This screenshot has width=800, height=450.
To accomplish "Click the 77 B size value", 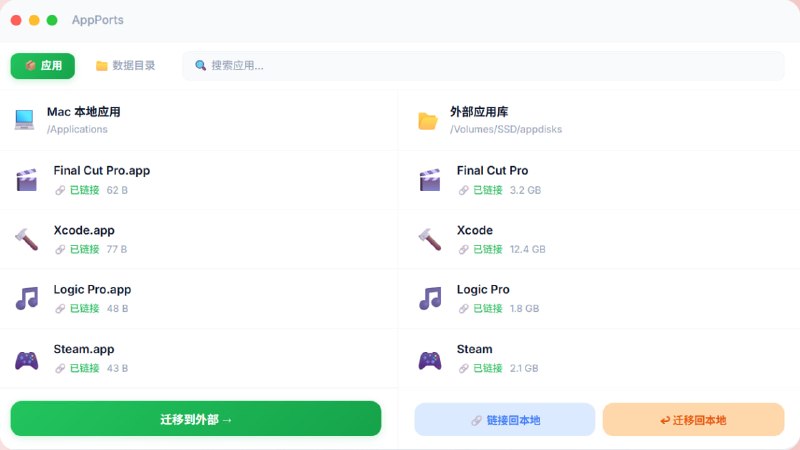I will click(117, 249).
